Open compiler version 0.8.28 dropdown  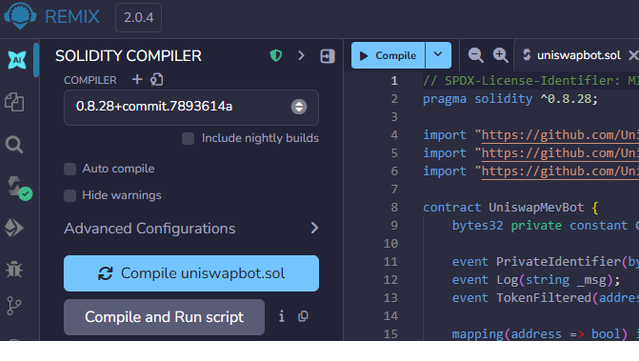point(191,107)
